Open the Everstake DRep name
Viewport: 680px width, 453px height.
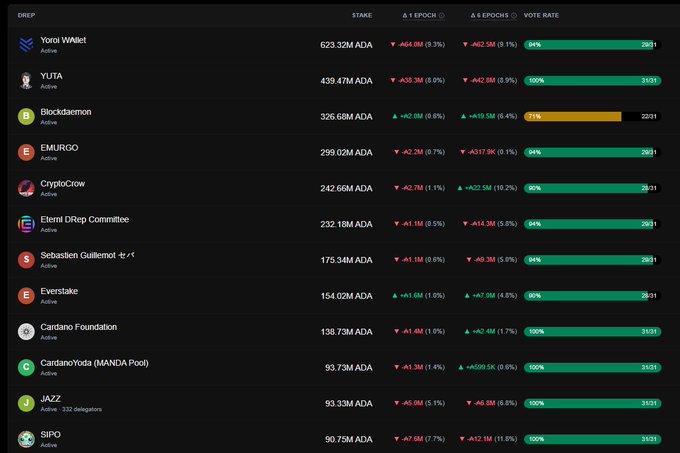click(x=59, y=291)
